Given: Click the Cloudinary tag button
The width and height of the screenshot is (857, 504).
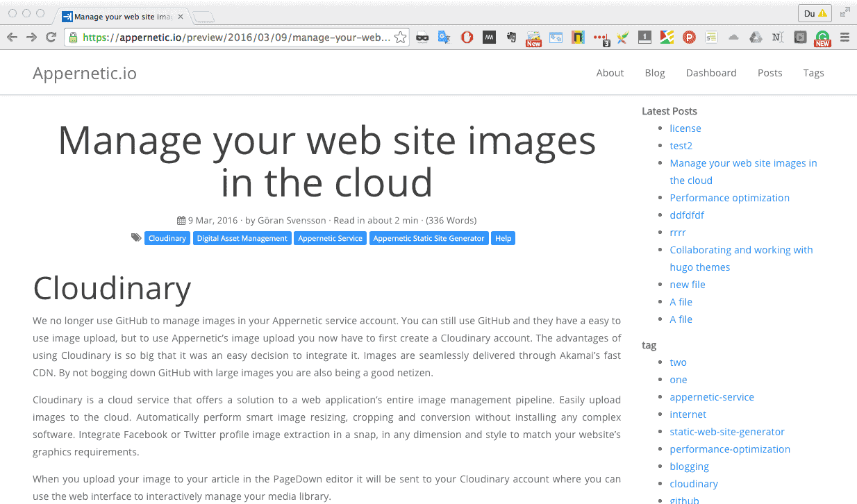Looking at the screenshot, I should click(x=167, y=238).
